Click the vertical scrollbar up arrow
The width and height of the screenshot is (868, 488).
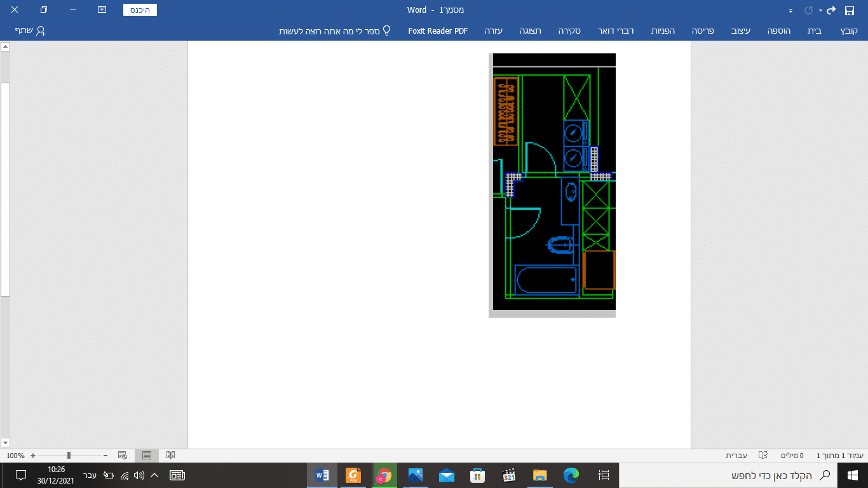pyautogui.click(x=5, y=46)
